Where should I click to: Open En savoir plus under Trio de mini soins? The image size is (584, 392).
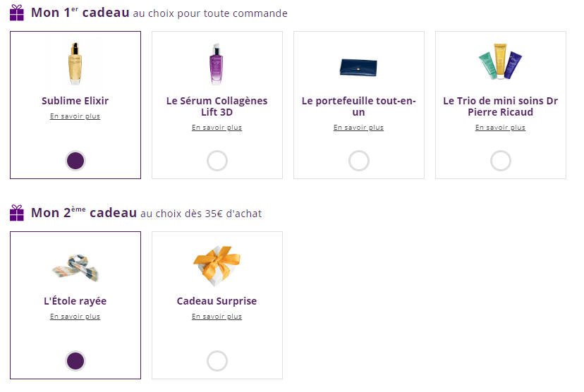[x=501, y=128]
